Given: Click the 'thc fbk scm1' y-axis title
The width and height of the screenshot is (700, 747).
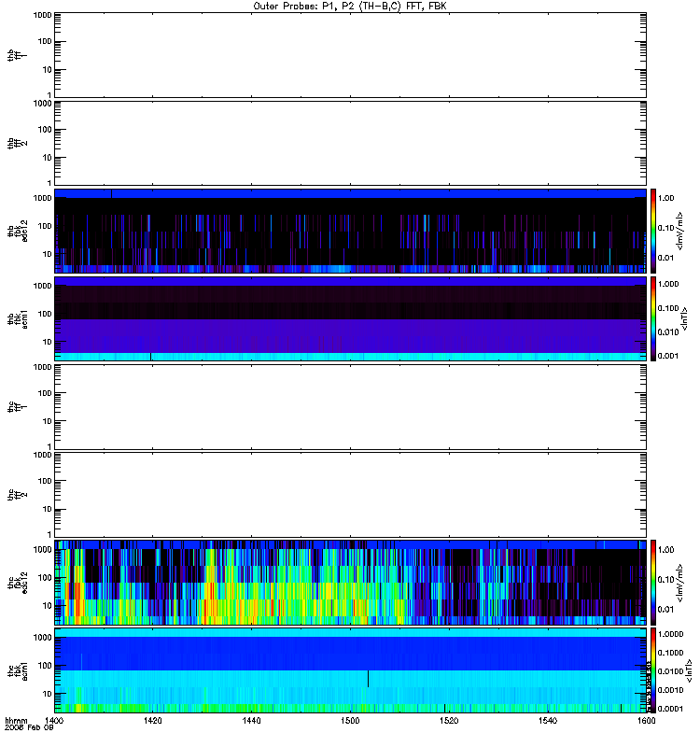Looking at the screenshot, I should 18,670.
